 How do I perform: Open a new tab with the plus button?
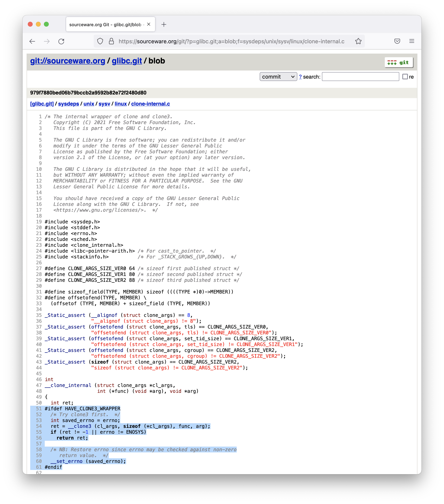click(164, 24)
